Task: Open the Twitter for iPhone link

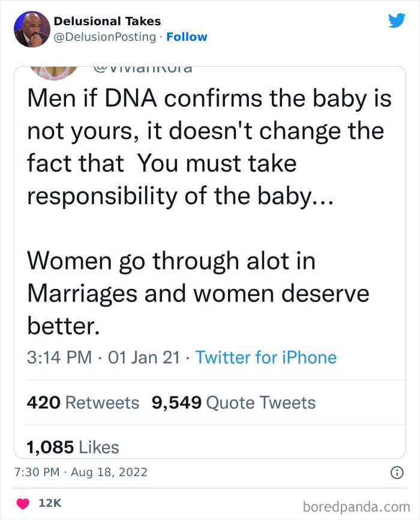Action: click(x=266, y=358)
